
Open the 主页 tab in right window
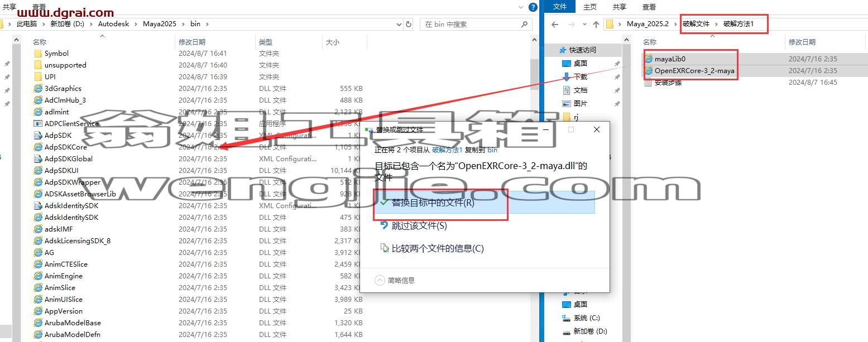(x=590, y=7)
